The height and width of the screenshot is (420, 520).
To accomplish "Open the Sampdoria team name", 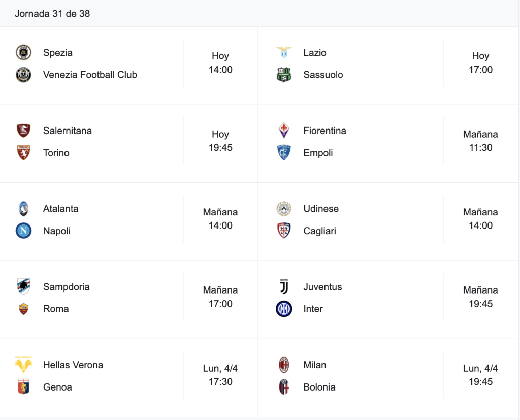I will [x=67, y=286].
